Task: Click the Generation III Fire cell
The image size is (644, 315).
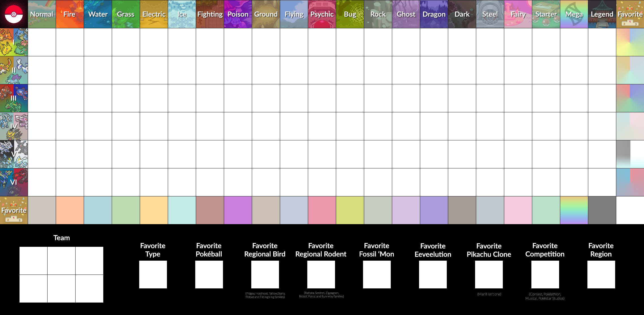Action: pyautogui.click(x=70, y=98)
